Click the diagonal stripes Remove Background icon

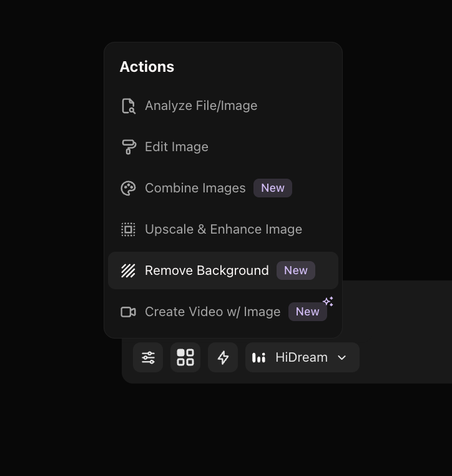coord(129,270)
